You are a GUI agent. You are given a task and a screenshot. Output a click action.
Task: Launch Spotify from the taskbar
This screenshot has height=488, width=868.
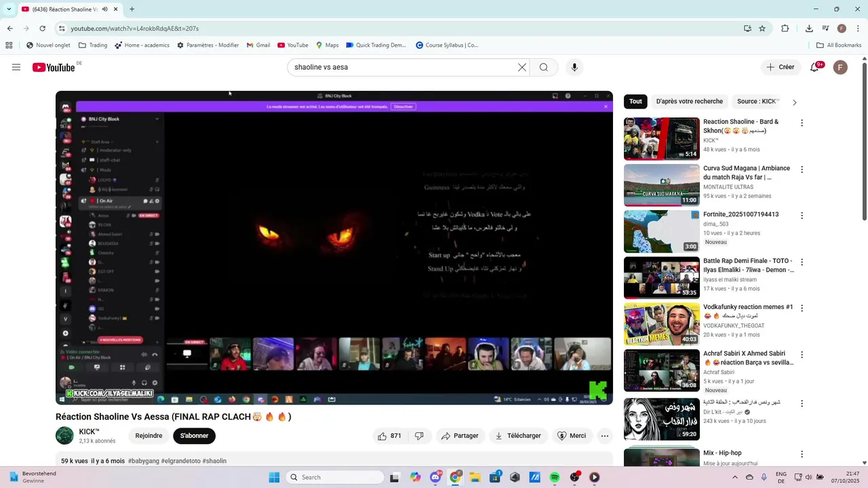click(x=555, y=477)
